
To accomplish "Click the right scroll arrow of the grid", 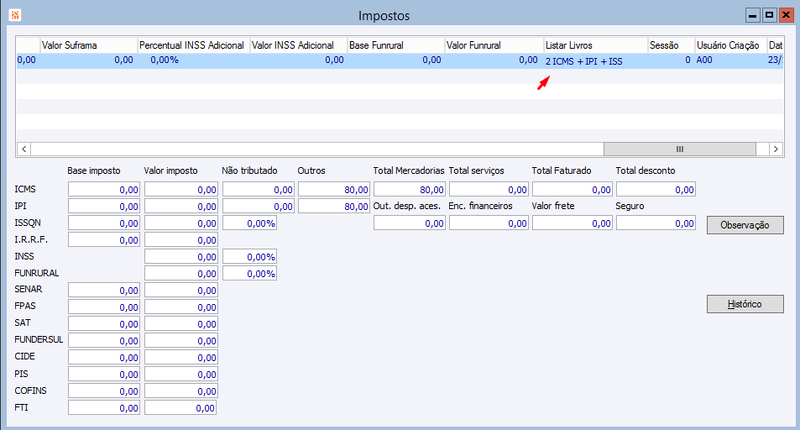I will tap(776, 149).
